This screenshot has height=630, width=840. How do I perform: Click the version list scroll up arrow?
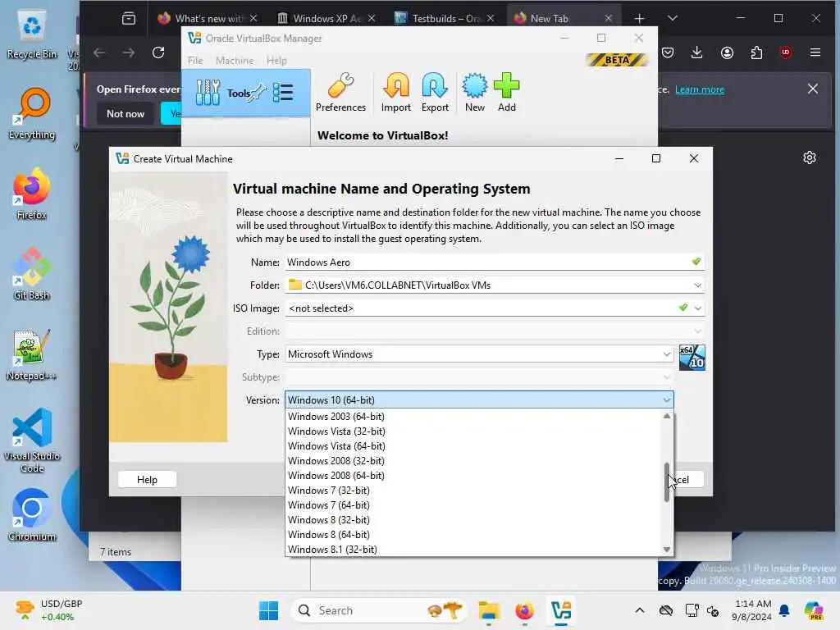[666, 416]
